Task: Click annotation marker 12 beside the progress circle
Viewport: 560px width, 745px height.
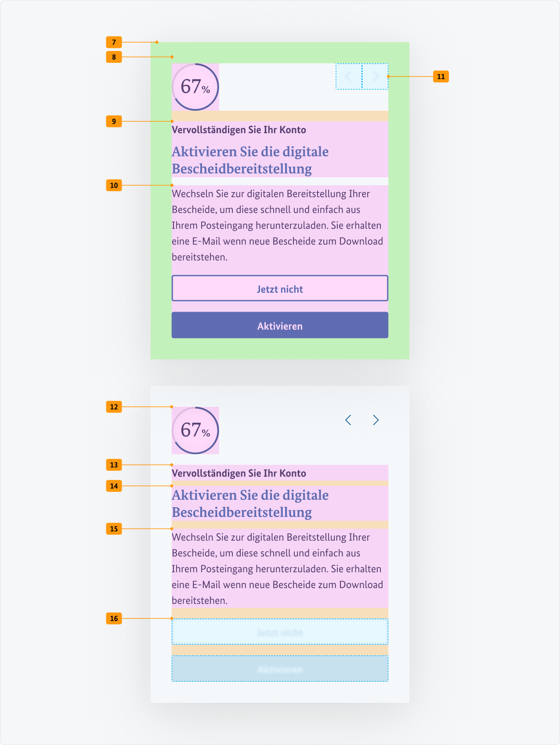Action: pyautogui.click(x=114, y=407)
